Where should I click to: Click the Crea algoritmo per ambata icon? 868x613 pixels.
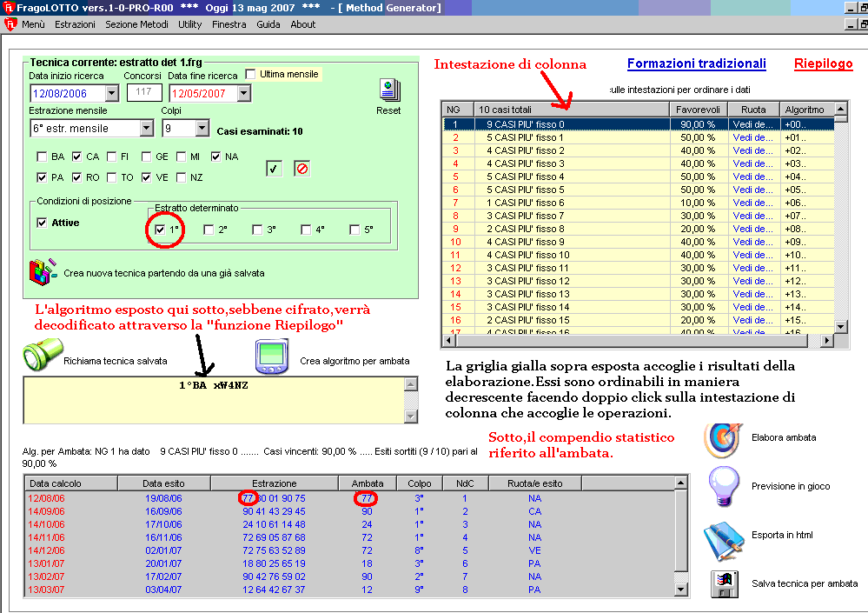tap(271, 357)
